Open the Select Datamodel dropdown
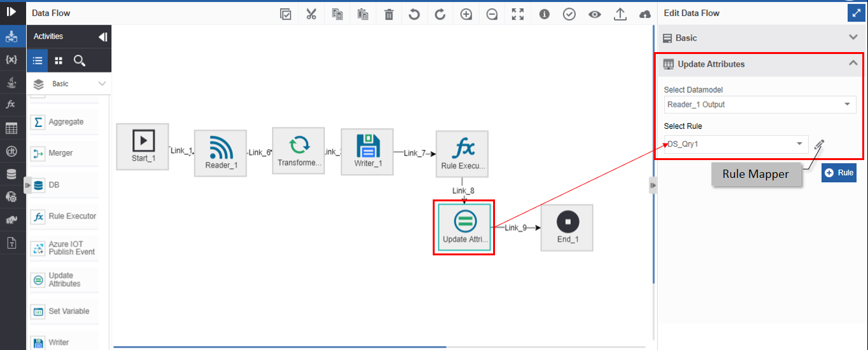868x350 pixels. (x=760, y=104)
